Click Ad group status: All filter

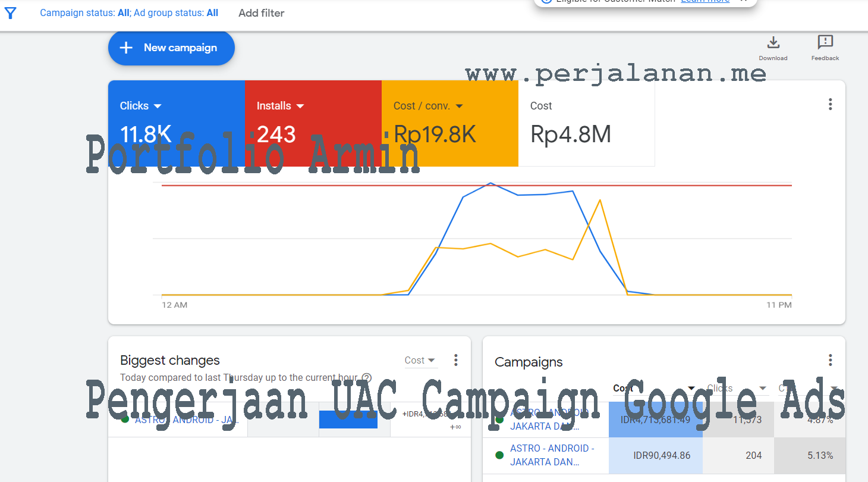point(176,13)
